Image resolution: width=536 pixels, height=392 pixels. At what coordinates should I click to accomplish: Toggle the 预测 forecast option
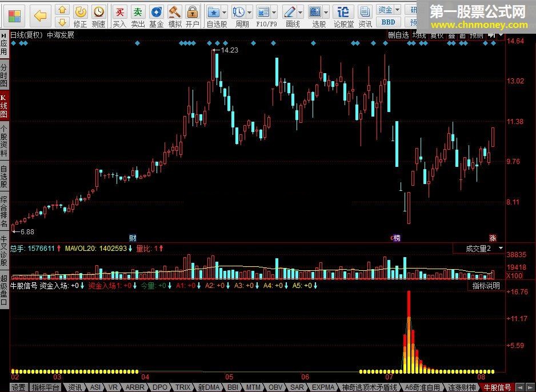click(476, 35)
